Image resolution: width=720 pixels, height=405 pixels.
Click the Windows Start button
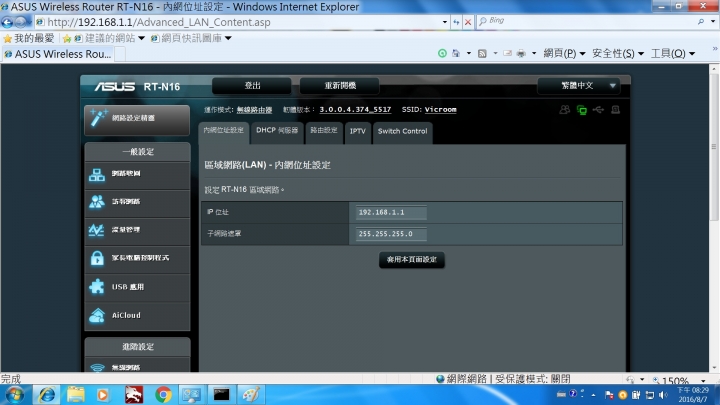tap(14, 395)
